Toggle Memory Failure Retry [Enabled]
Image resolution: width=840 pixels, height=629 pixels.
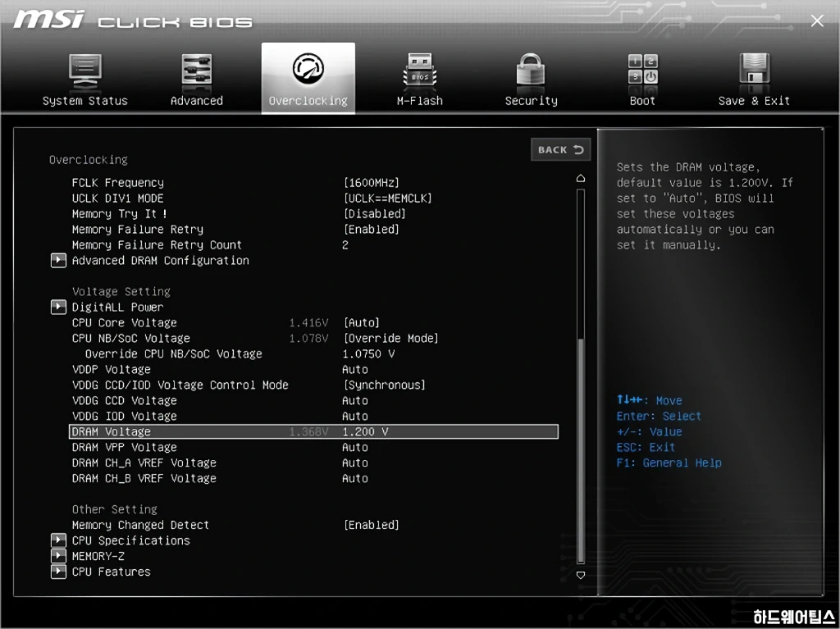372,230
